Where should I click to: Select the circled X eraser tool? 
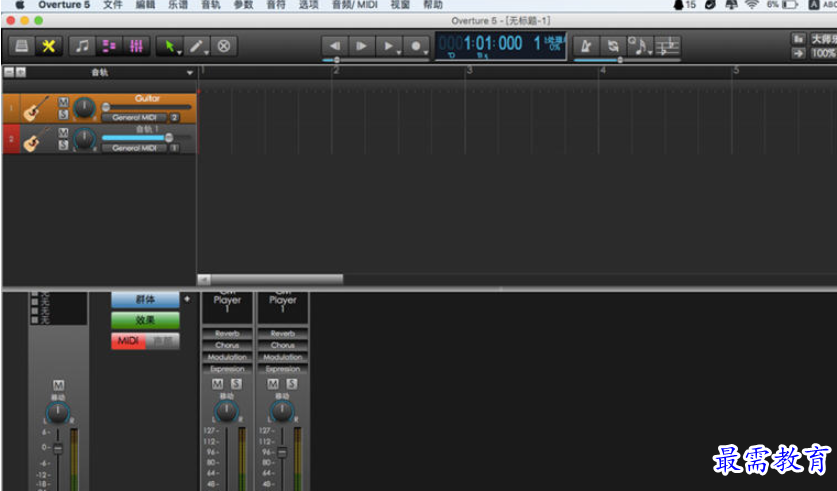[x=224, y=46]
